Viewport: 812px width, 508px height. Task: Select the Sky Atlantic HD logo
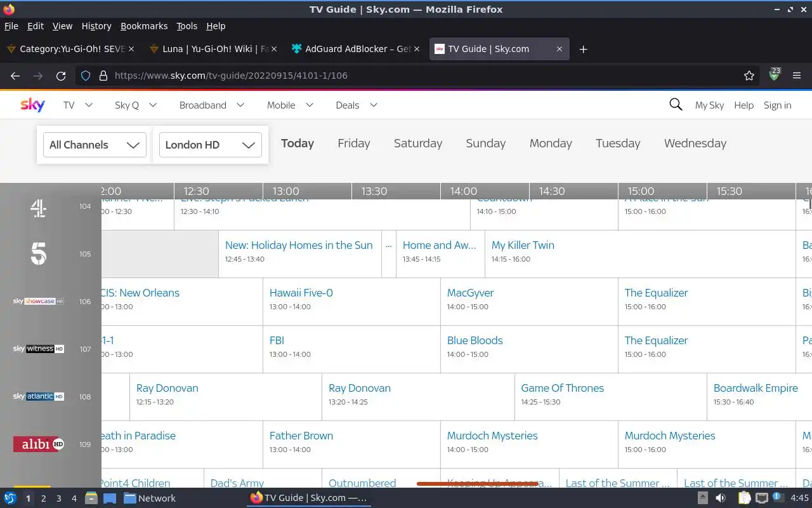click(39, 396)
